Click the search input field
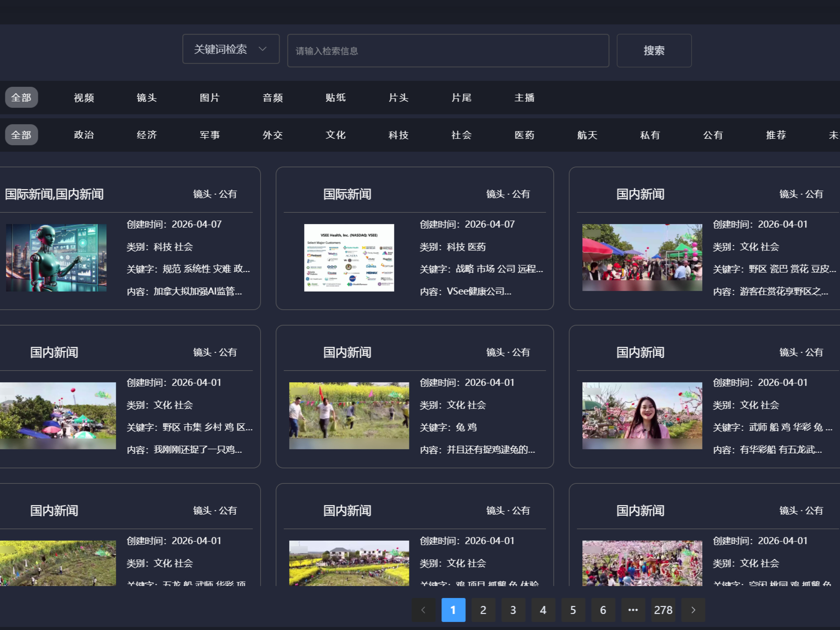This screenshot has height=630, width=840. 447,50
